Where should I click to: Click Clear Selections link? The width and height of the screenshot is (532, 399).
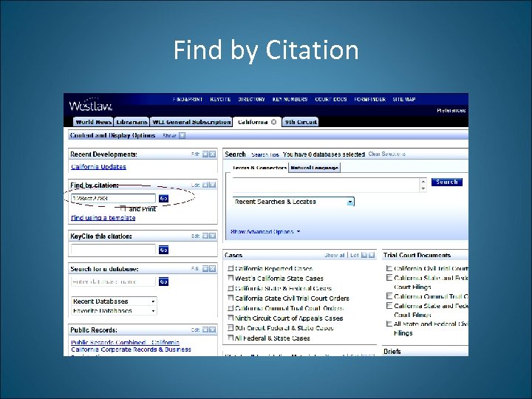click(x=386, y=154)
